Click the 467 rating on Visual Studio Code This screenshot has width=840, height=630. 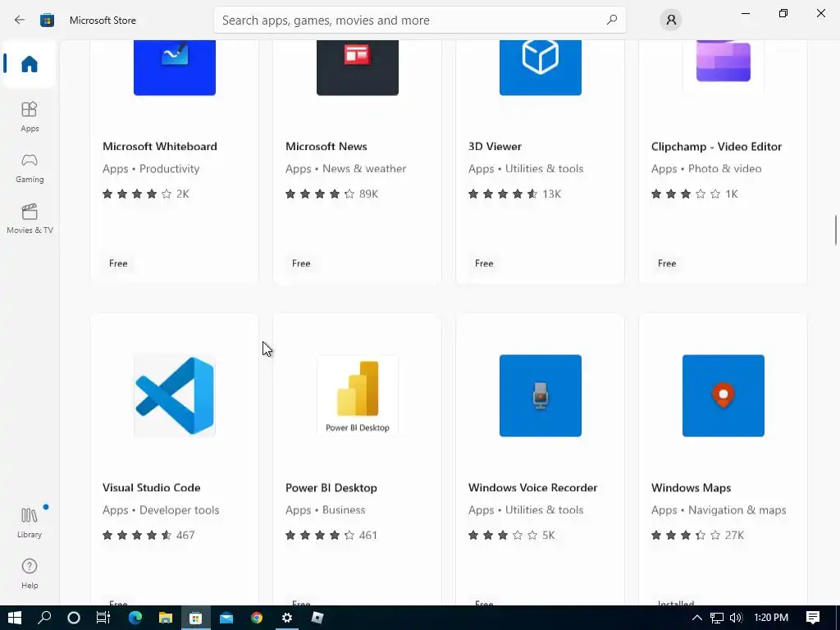pos(185,535)
